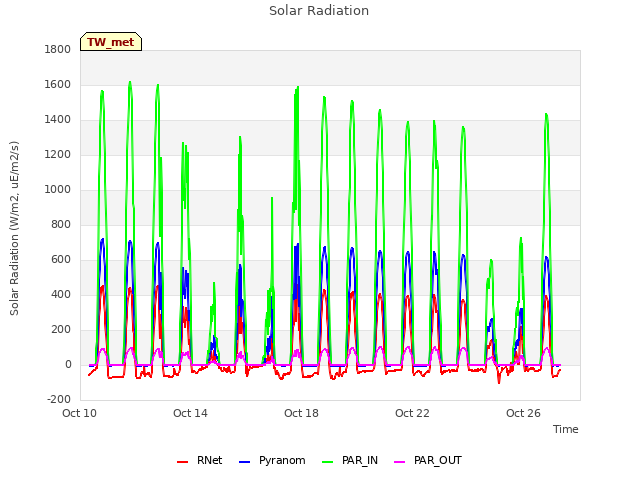Click the green PAR_IN legend swatch

tap(328, 462)
